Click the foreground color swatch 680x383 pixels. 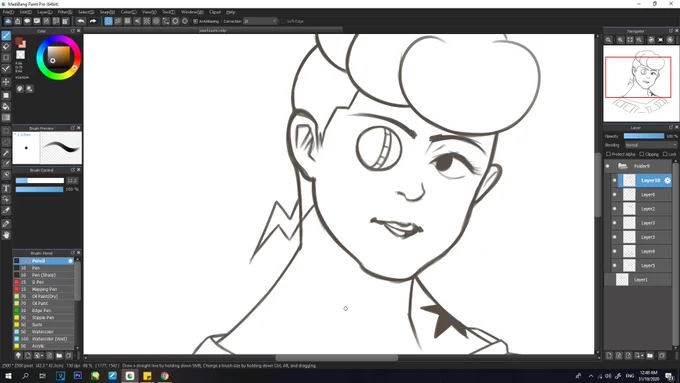point(19,41)
